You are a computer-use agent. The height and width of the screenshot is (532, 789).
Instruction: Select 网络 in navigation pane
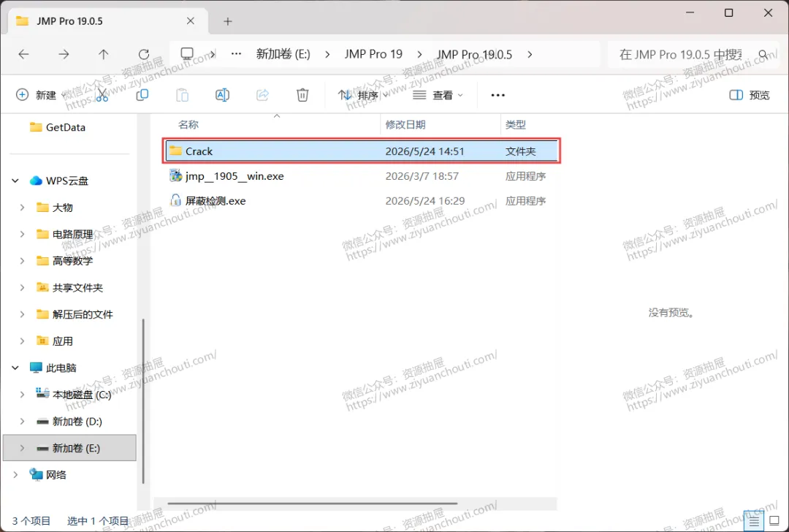pos(56,474)
